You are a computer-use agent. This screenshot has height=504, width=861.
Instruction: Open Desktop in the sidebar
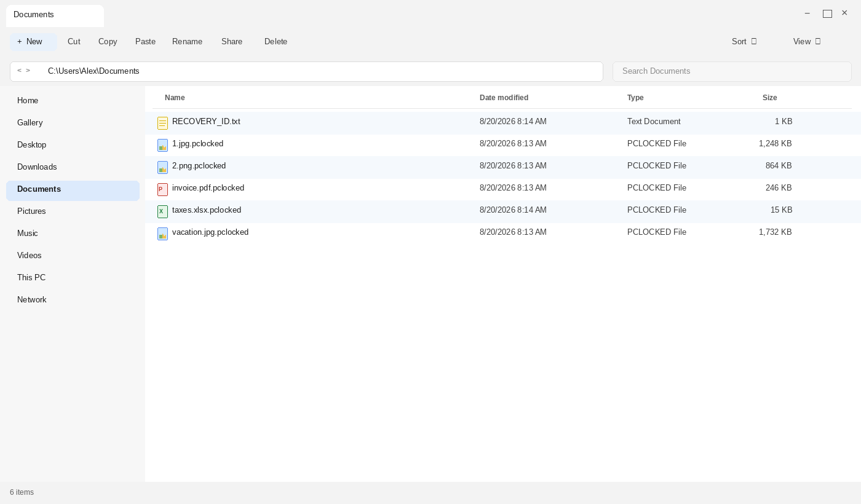(x=73, y=145)
